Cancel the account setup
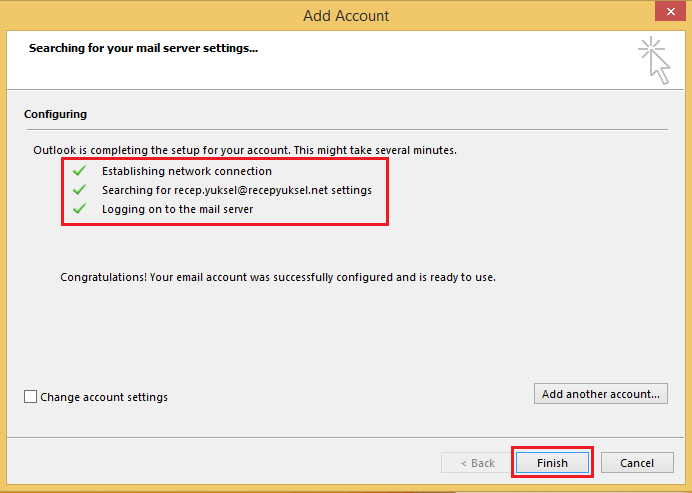This screenshot has width=692, height=493. click(637, 463)
